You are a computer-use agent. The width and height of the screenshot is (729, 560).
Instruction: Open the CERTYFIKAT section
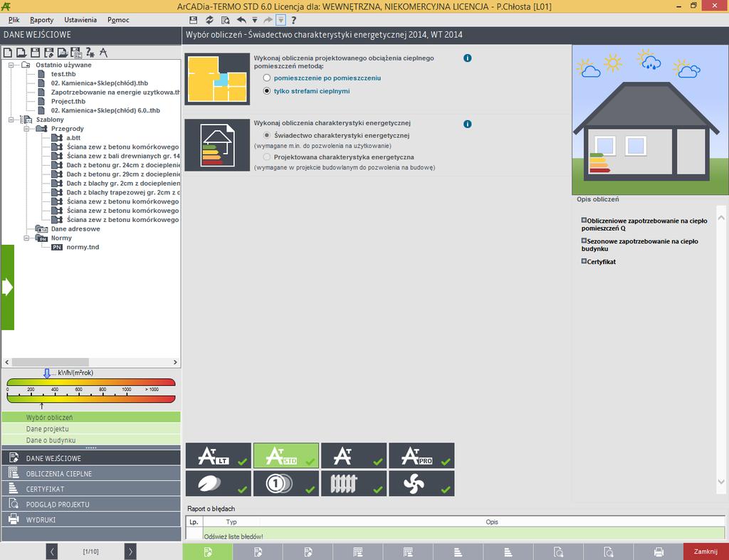pos(91,489)
